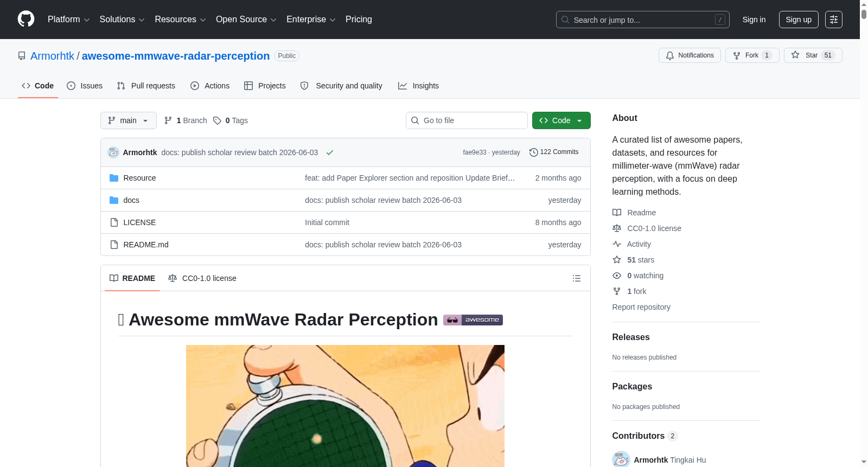This screenshot has width=868, height=467.
Task: Open awesome-mmwave-radar-perception repository link
Action: point(176,56)
